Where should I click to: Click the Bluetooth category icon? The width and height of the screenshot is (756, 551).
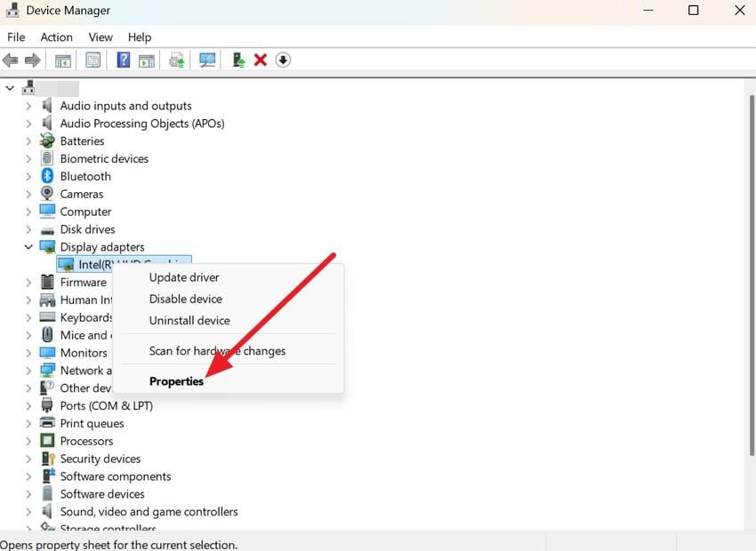click(x=47, y=176)
